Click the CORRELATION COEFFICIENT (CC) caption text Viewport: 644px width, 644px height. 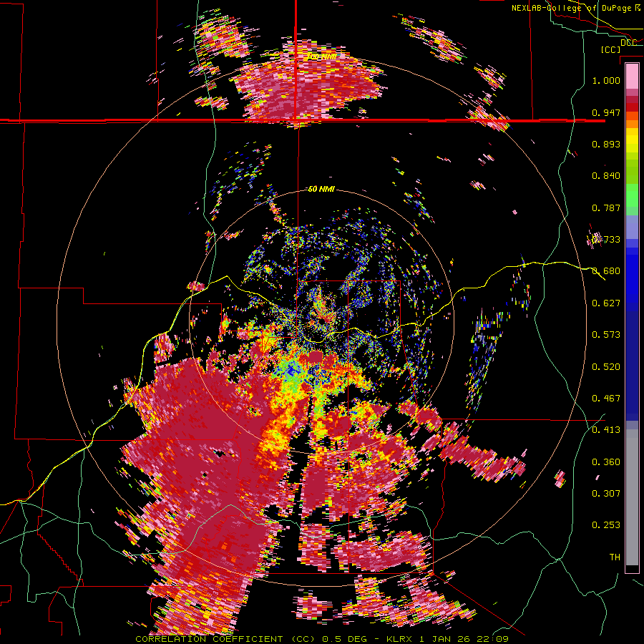tap(225, 639)
